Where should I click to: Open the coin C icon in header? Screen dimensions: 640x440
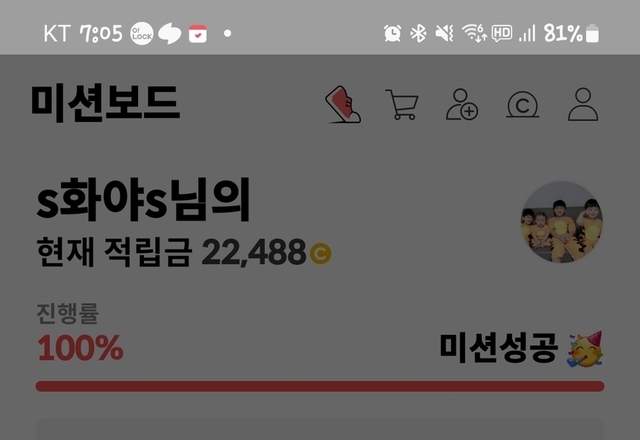pyautogui.click(x=522, y=105)
